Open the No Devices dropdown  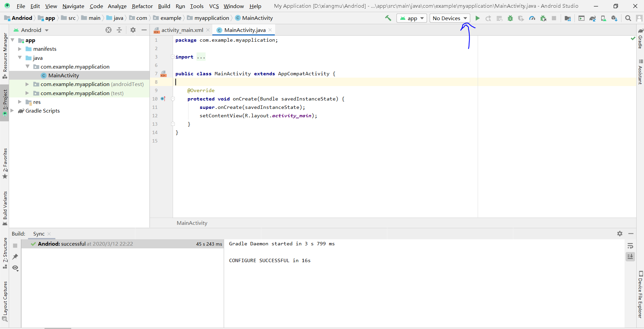pos(450,18)
